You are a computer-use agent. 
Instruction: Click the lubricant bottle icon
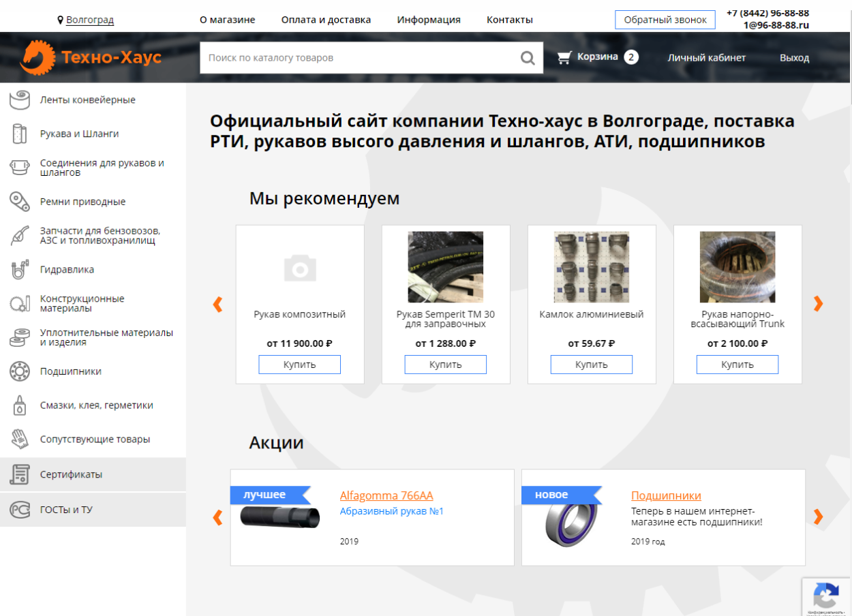pyautogui.click(x=20, y=405)
